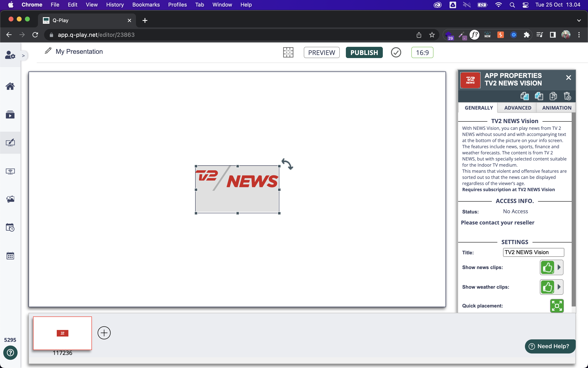
Task: Click the Title input field
Action: (x=533, y=252)
